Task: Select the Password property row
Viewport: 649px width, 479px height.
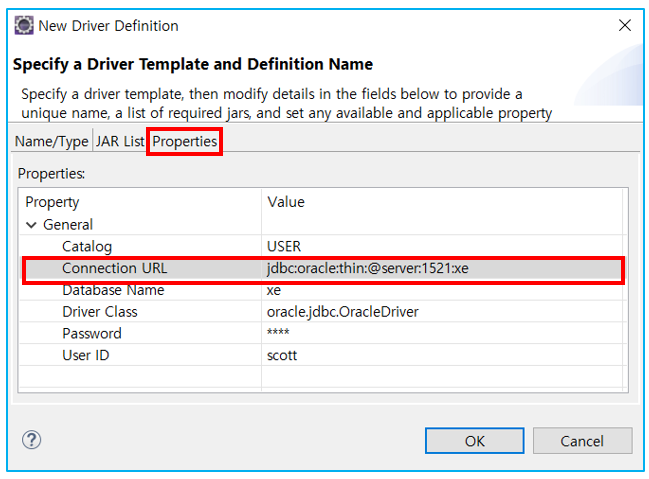Action: 323,333
